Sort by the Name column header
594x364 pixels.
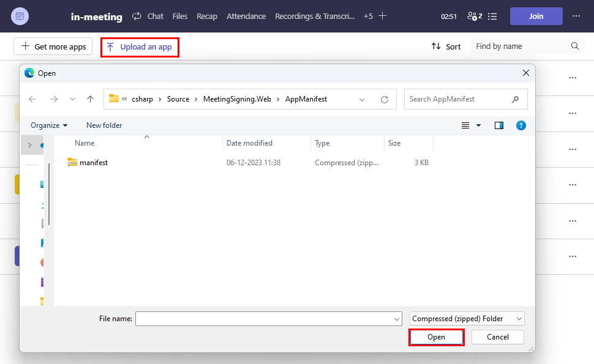[x=85, y=143]
